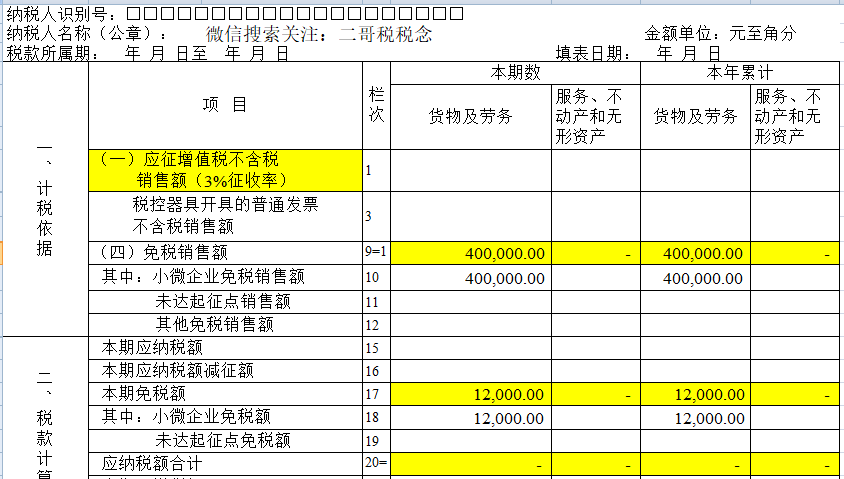Click 本年累计 400,000.00 in 小微企业免税销售额 row
Image resolution: width=844 pixels, height=479 pixels.
(695, 277)
